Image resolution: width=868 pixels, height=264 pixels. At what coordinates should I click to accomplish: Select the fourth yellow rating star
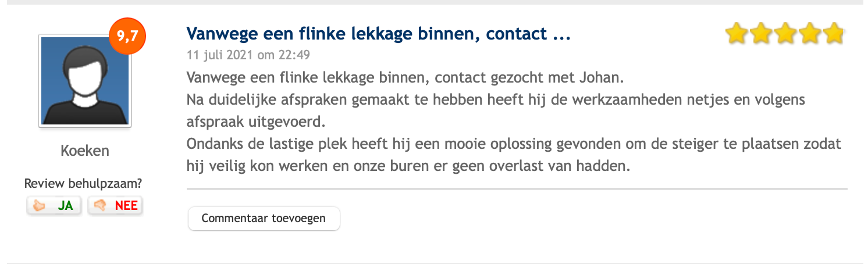(x=809, y=34)
